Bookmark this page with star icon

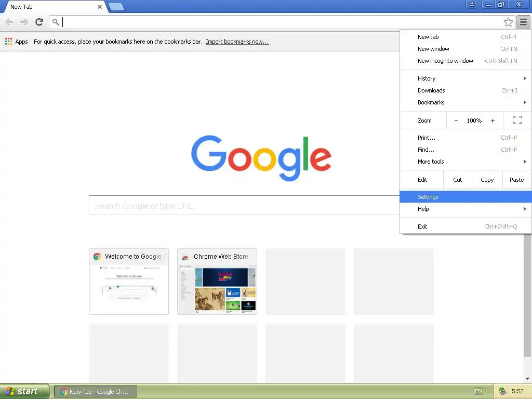508,22
